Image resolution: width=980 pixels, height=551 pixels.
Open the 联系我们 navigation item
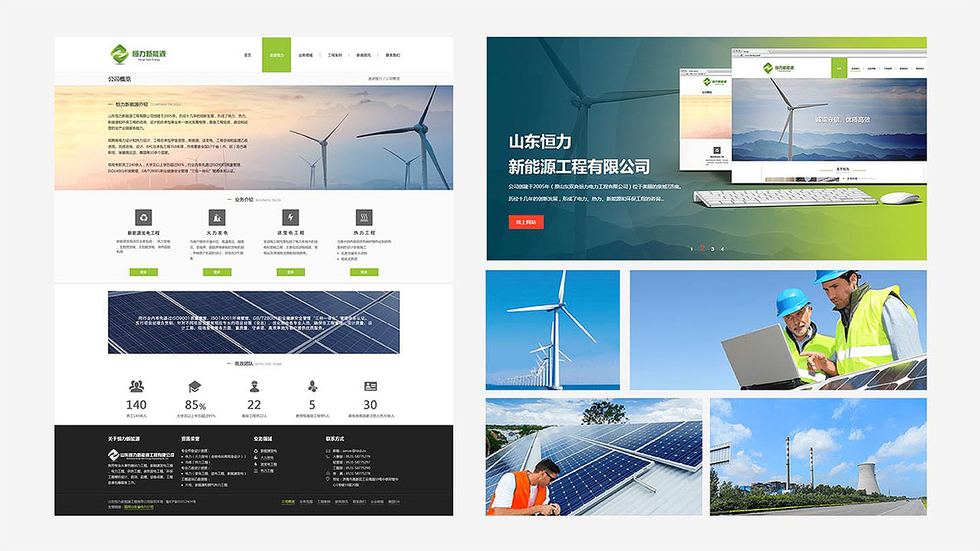(393, 55)
